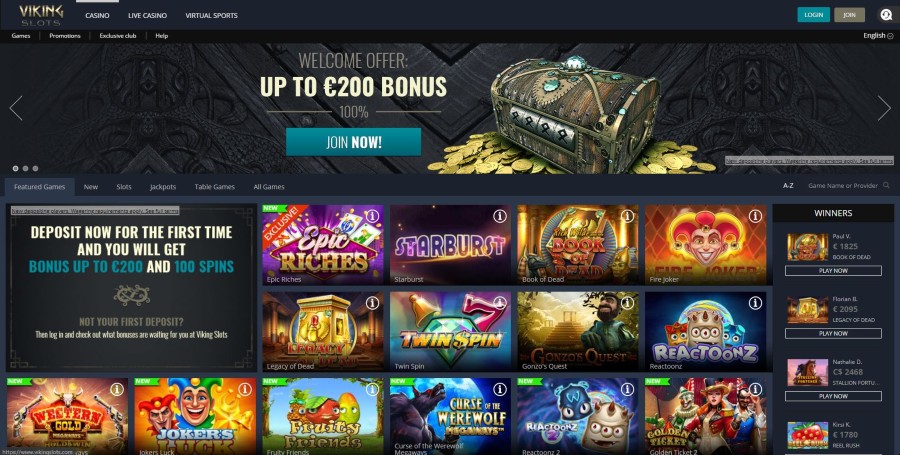
Task: Click info icon on Legacy of Dead
Action: (373, 303)
